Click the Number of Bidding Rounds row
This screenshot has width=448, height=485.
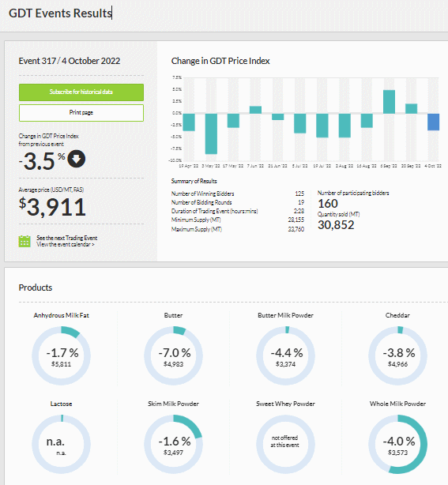(238, 202)
